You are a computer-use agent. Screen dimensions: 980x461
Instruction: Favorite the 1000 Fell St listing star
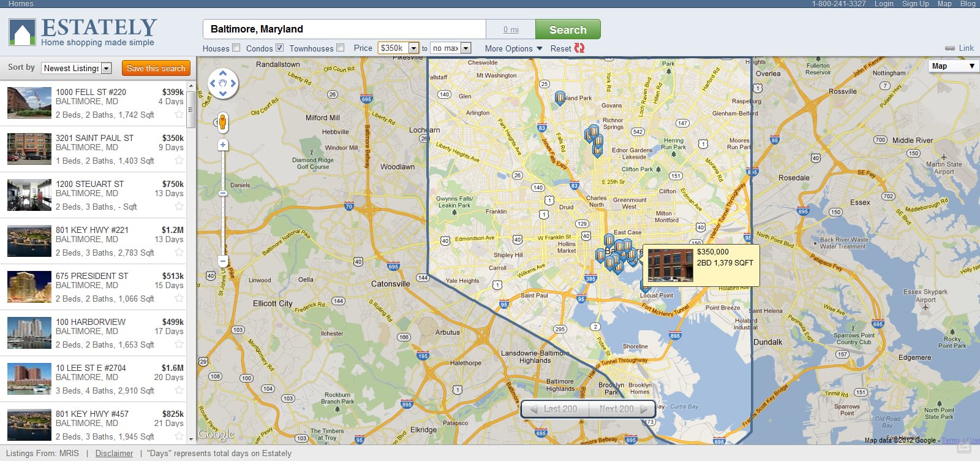tap(179, 115)
